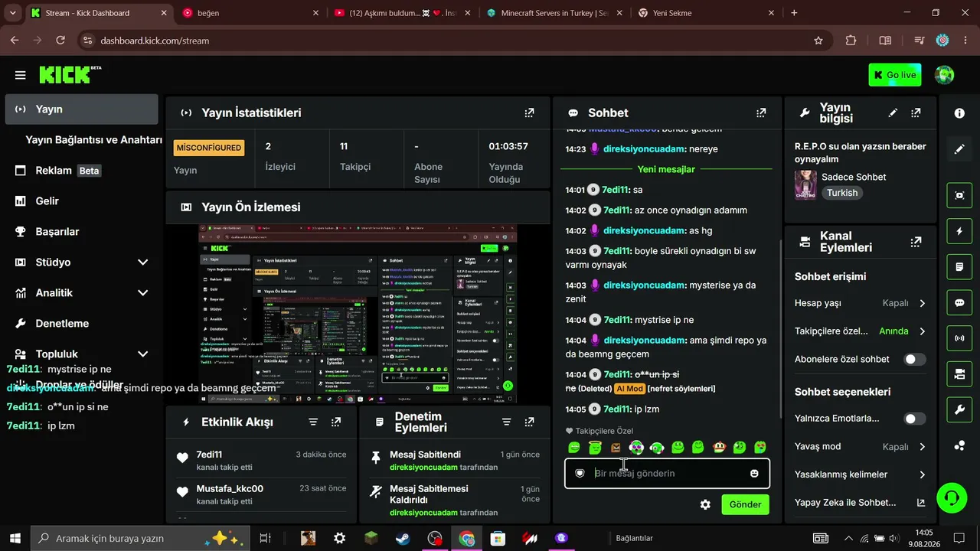The image size is (980, 551).
Task: Toggle the lightning bolt widget in right rail
Action: click(959, 231)
